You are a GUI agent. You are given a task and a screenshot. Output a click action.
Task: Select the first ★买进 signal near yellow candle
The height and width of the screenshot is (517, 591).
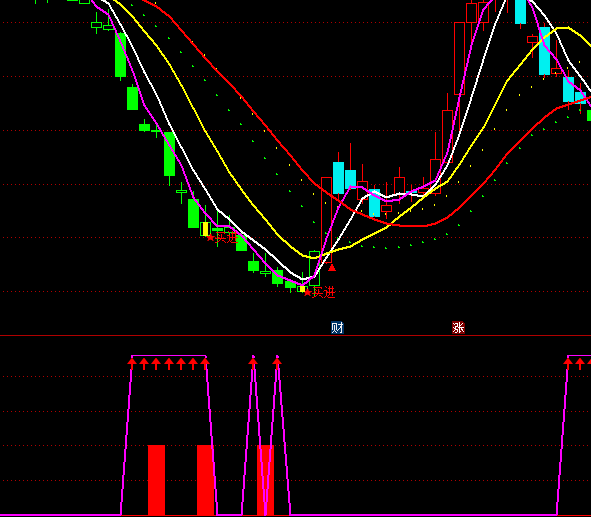(x=222, y=238)
